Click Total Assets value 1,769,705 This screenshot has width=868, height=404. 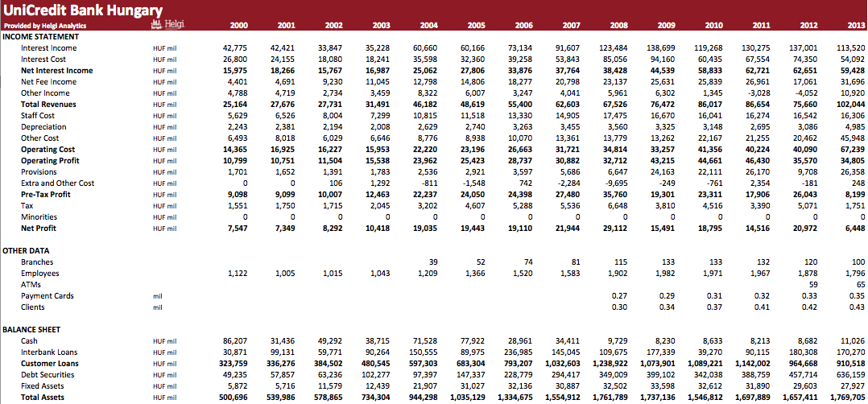pyautogui.click(x=848, y=398)
